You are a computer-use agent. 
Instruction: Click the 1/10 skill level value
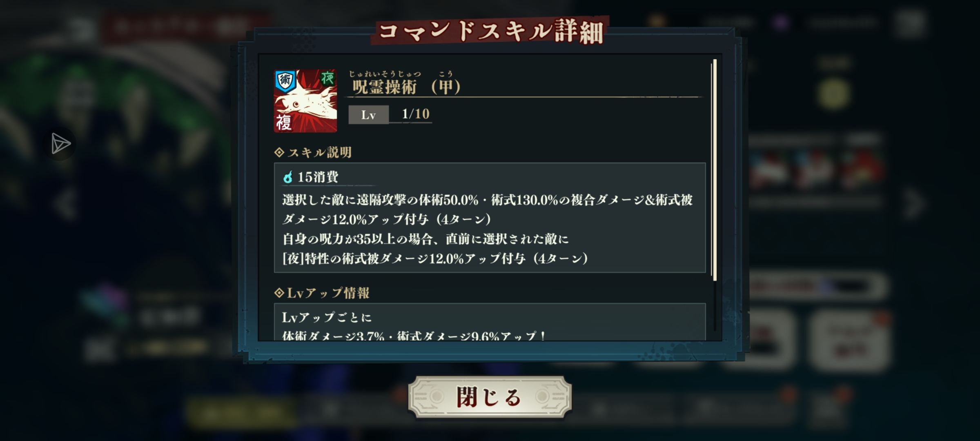click(416, 114)
